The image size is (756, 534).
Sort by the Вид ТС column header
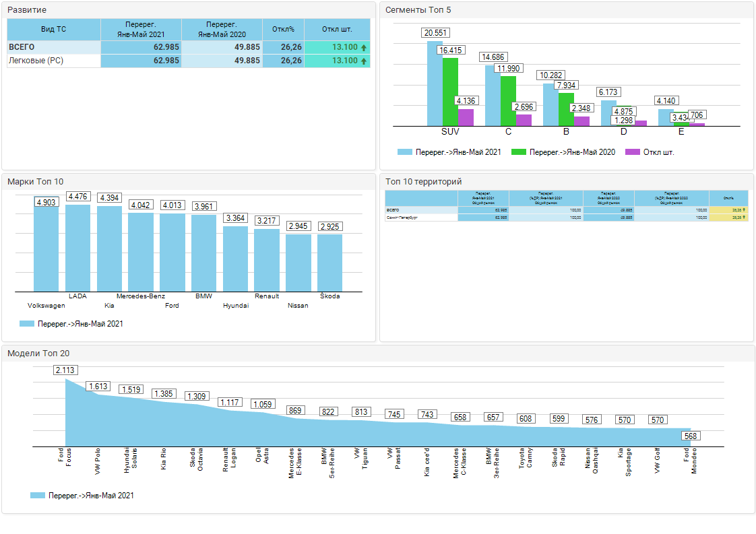coord(53,29)
